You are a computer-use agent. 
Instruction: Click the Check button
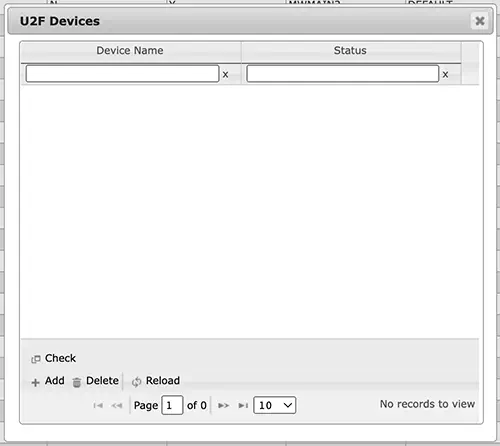pos(54,358)
